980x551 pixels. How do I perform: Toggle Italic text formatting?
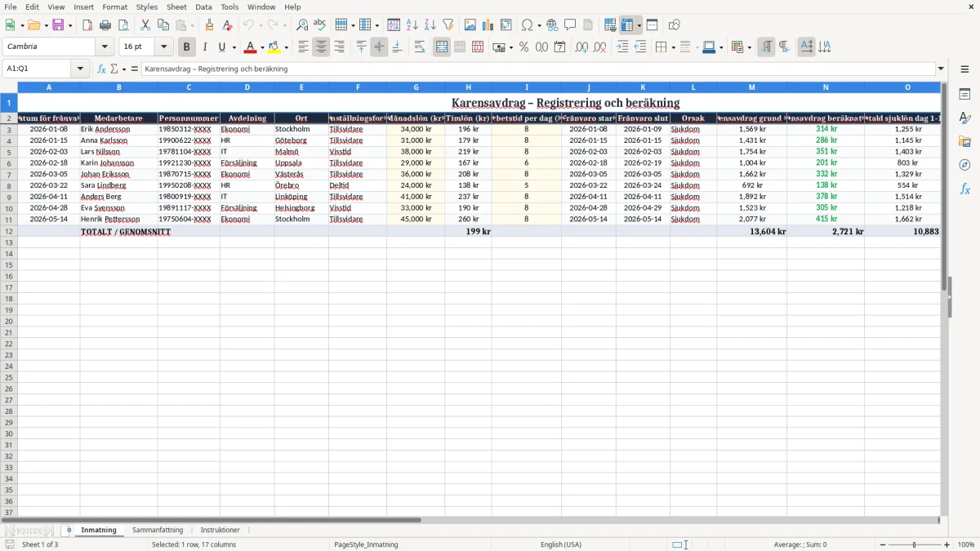tap(205, 47)
